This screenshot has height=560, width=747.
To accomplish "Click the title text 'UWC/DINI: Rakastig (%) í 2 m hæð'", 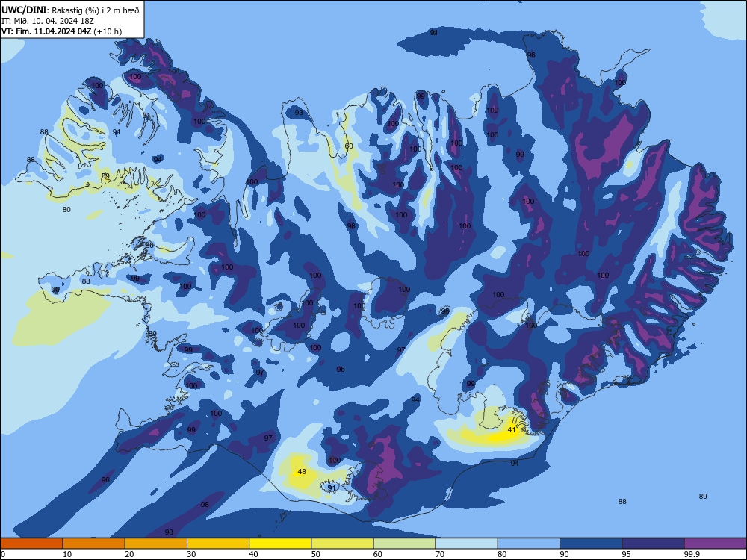I will tap(70, 10).
